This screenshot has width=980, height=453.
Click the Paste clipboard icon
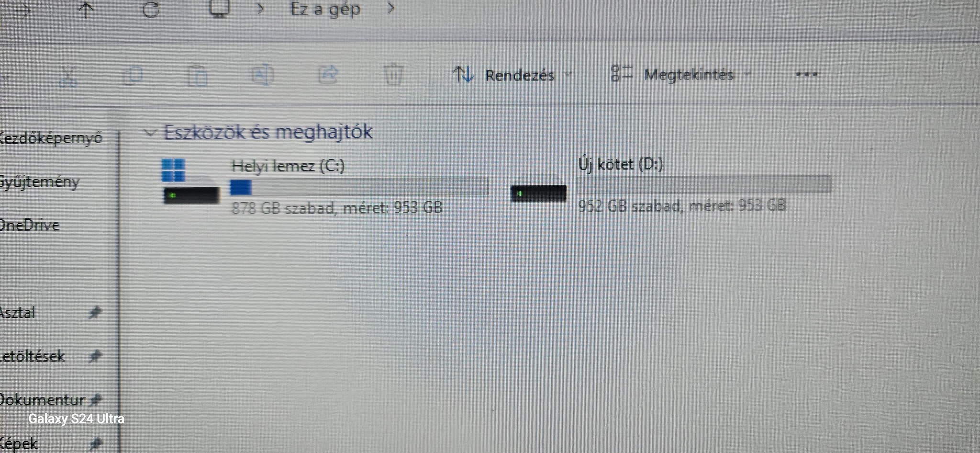197,76
